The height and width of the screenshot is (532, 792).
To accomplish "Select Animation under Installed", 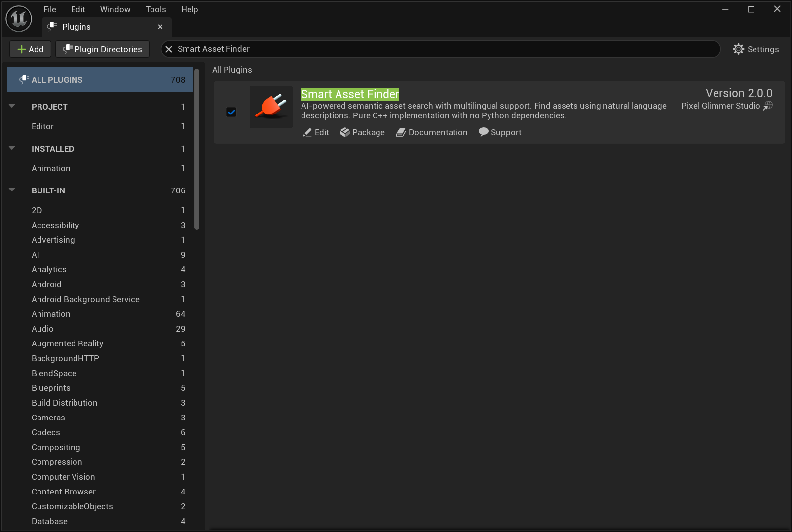I will click(100, 168).
